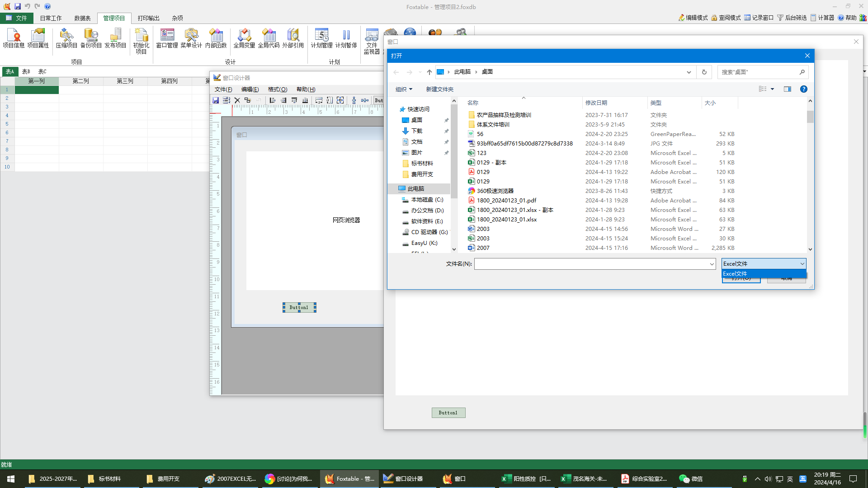
Task: Open the 帮助(H) menu in 窗口设计器
Action: click(306, 89)
